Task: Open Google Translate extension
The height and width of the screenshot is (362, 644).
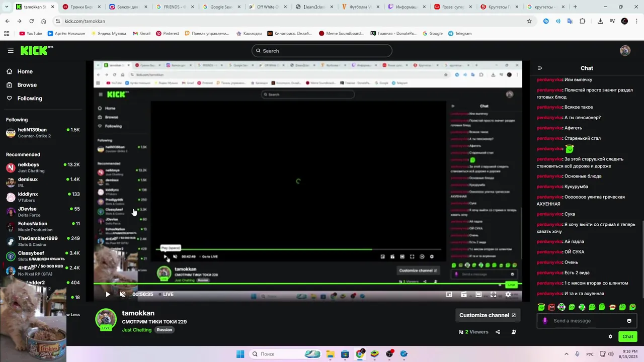Action: tap(570, 21)
